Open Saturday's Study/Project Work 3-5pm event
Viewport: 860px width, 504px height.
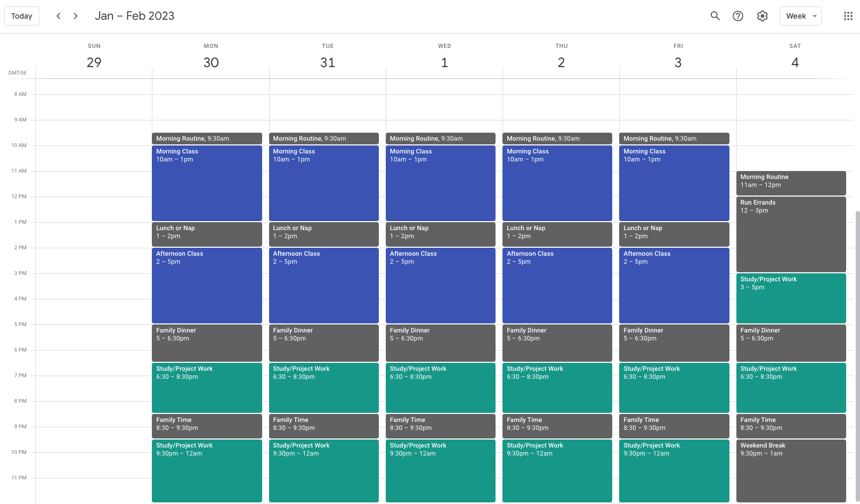[x=791, y=298]
